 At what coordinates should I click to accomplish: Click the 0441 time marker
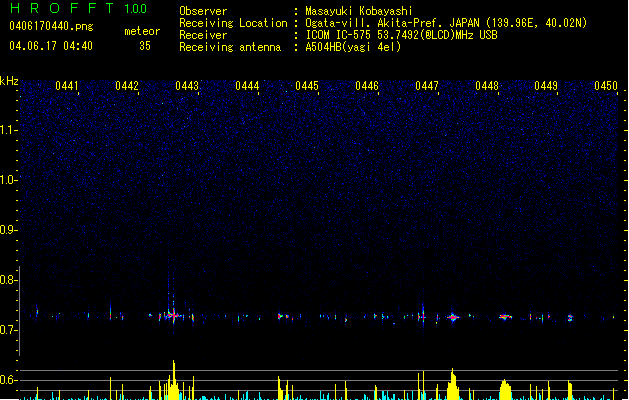[x=67, y=86]
